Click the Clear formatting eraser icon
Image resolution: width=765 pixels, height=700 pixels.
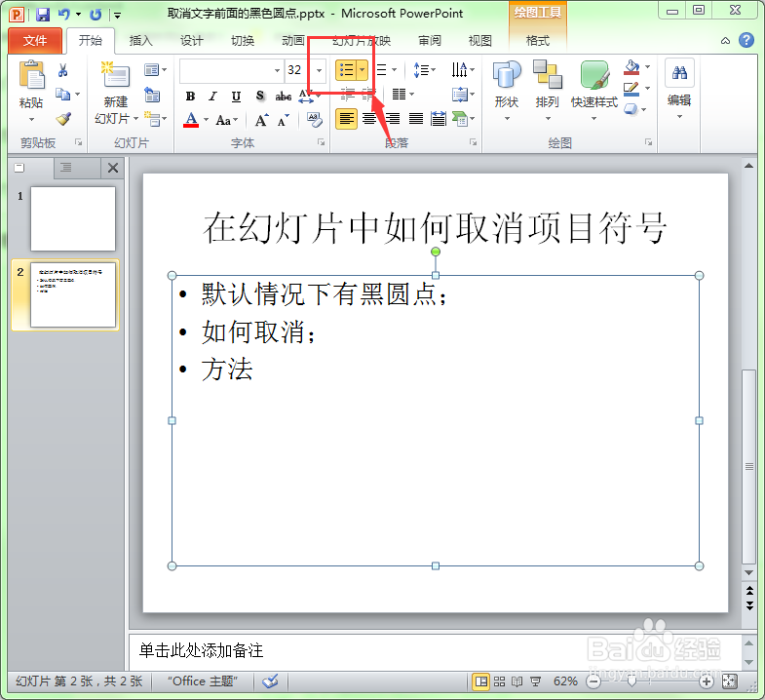pyautogui.click(x=314, y=120)
